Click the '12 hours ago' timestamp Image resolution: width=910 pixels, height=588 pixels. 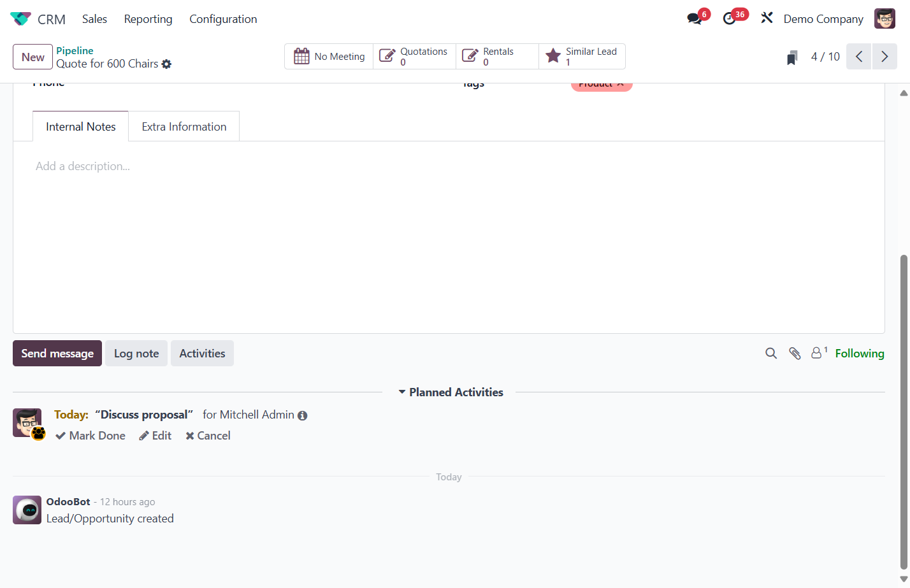pos(127,502)
